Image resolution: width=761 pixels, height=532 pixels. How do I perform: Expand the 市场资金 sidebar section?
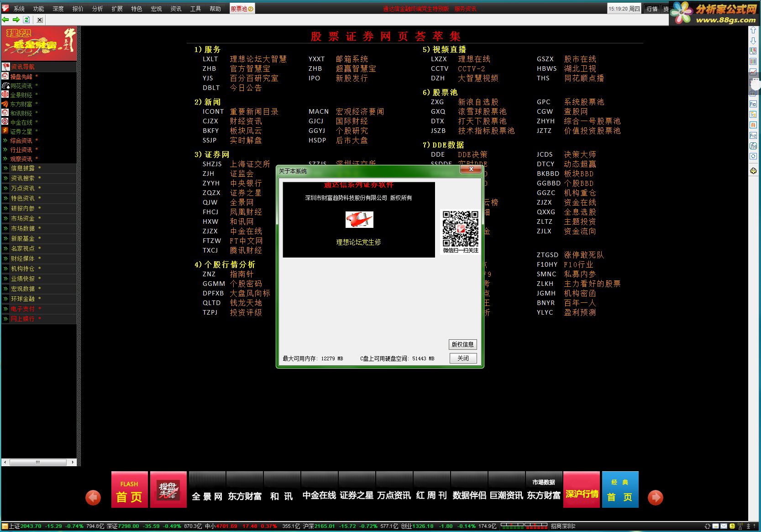click(39, 218)
